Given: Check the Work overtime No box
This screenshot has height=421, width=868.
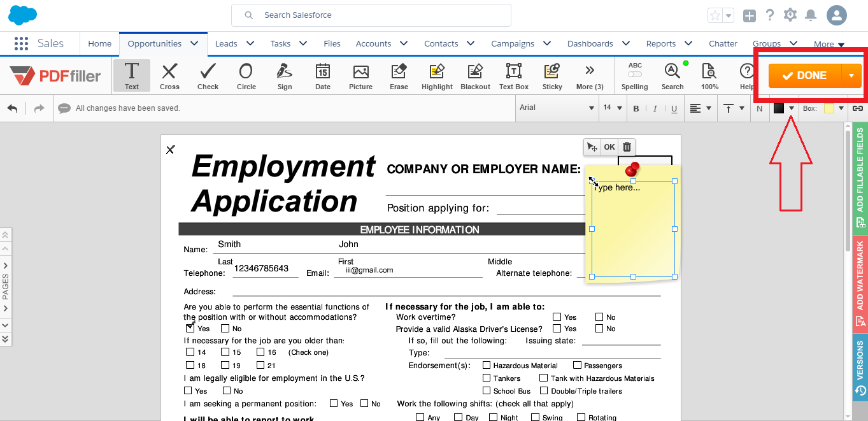Looking at the screenshot, I should click(x=599, y=317).
